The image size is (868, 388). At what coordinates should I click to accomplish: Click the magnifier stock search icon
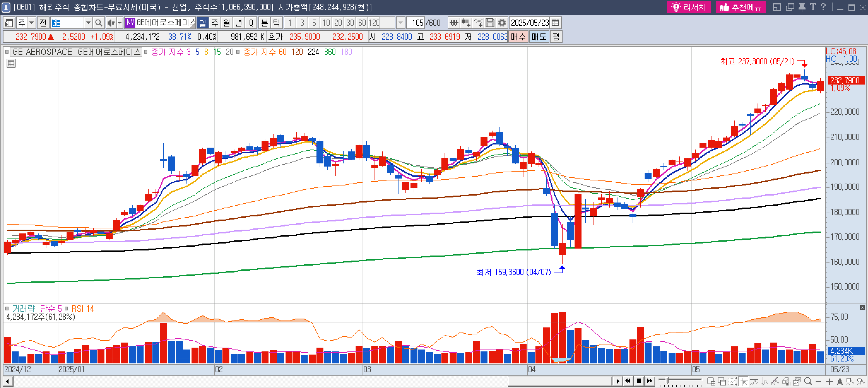98,23
